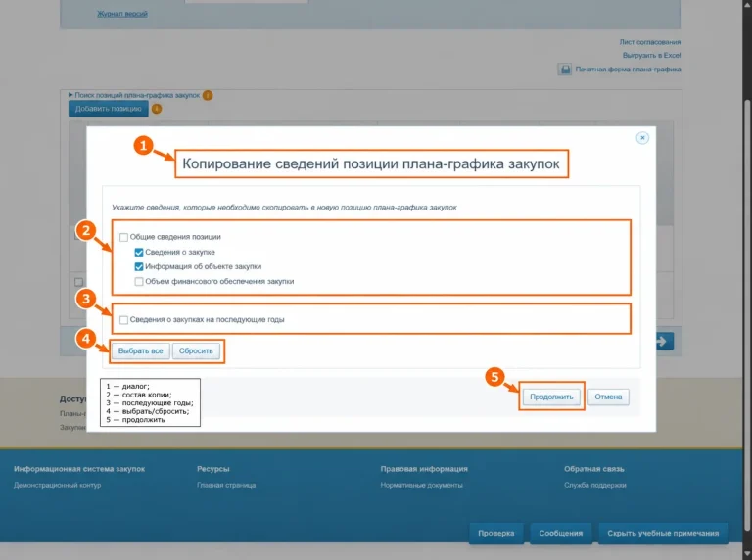Viewport: 752px width, 560px height.
Task: Click the Сообщения button in footer
Action: coord(561,534)
